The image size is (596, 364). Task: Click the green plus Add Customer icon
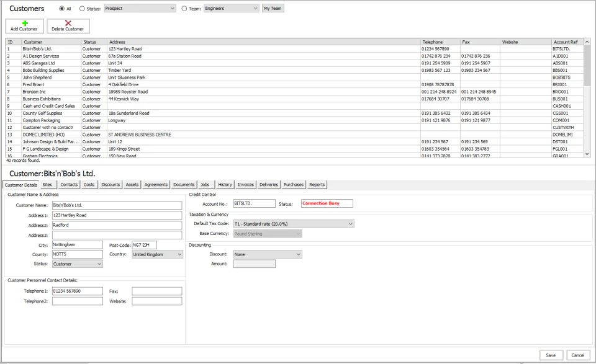click(x=25, y=23)
